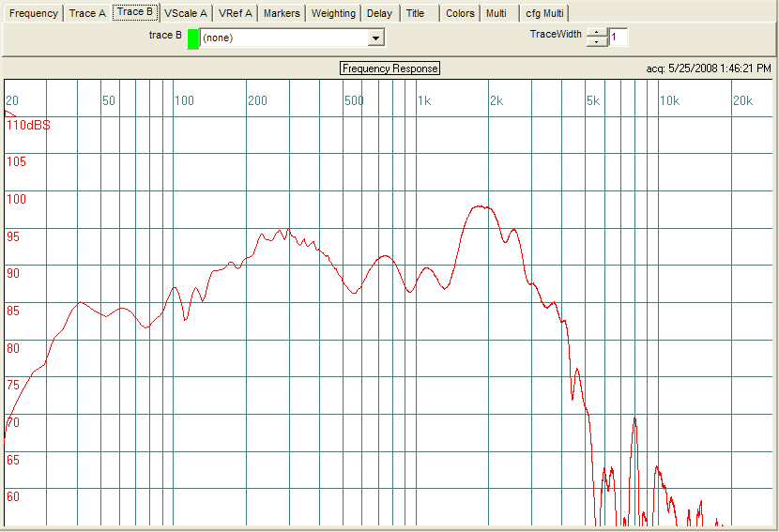This screenshot has width=779, height=532.
Task: Click the 2k frequency axis label
Action: (496, 100)
